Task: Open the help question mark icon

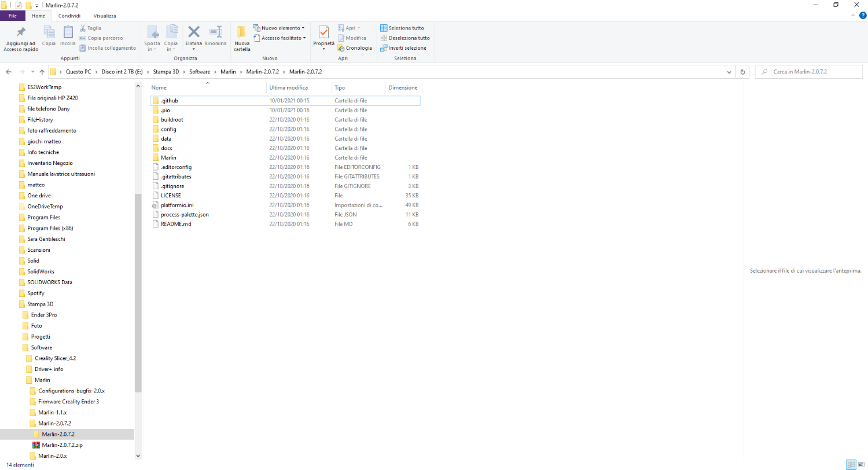Action: click(863, 16)
